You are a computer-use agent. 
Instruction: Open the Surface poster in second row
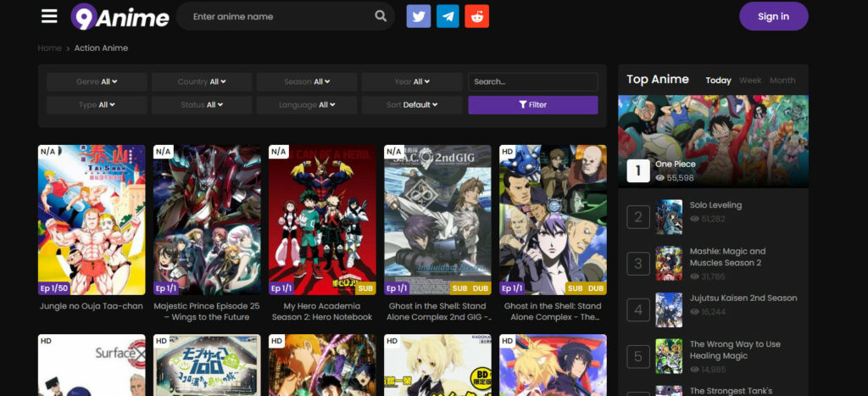click(x=92, y=365)
